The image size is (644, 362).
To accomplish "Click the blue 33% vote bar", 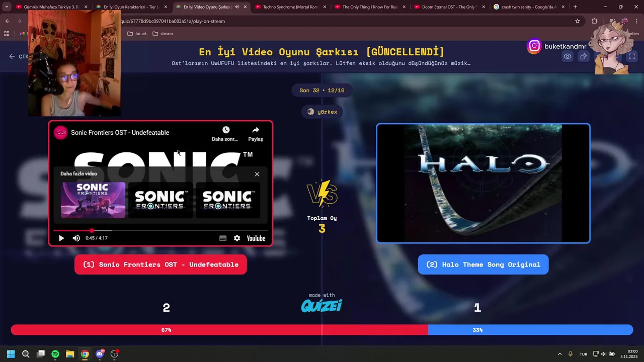I will coord(530,330).
